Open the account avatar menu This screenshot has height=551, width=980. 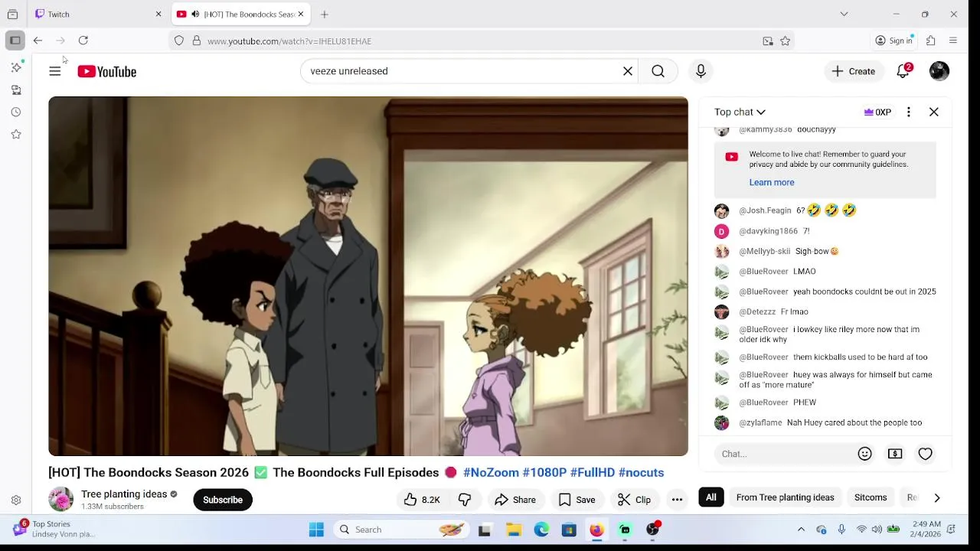939,71
